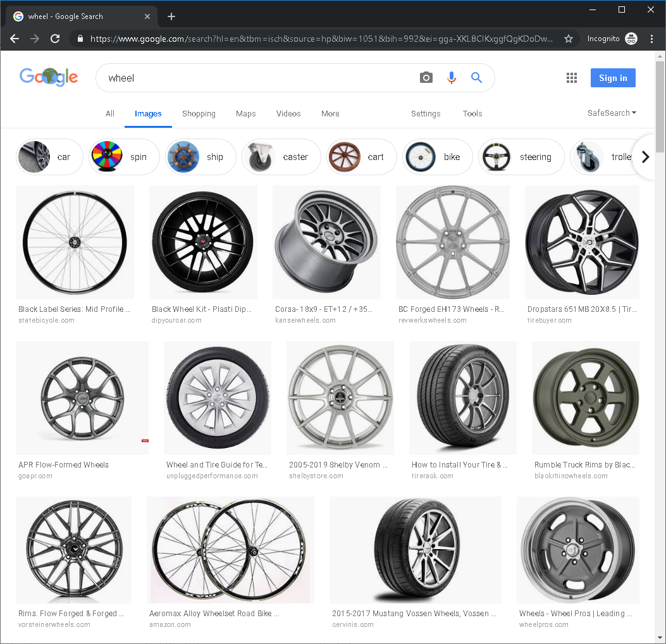Viewport: 666px width, 644px height.
Task: Click the magnifying glass to search
Action: tap(476, 77)
